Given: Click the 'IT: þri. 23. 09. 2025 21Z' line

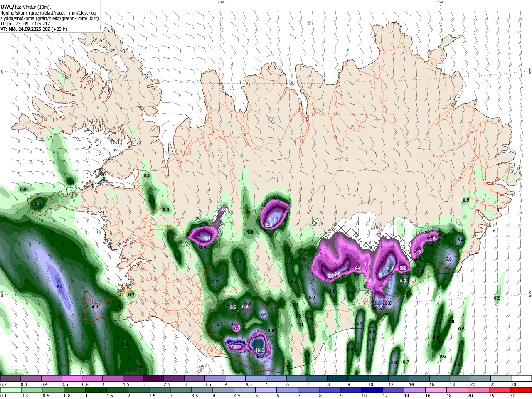Looking at the screenshot, I should [x=26, y=24].
